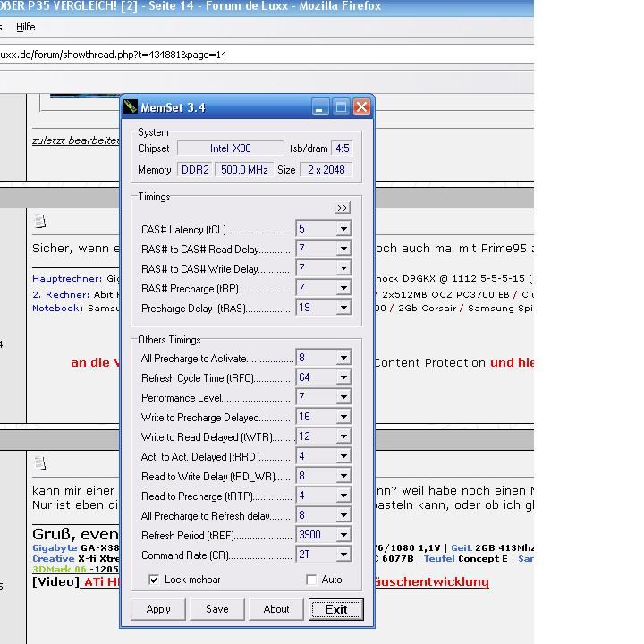Click the 'Gigabyte' link in forum signature

click(x=55, y=547)
